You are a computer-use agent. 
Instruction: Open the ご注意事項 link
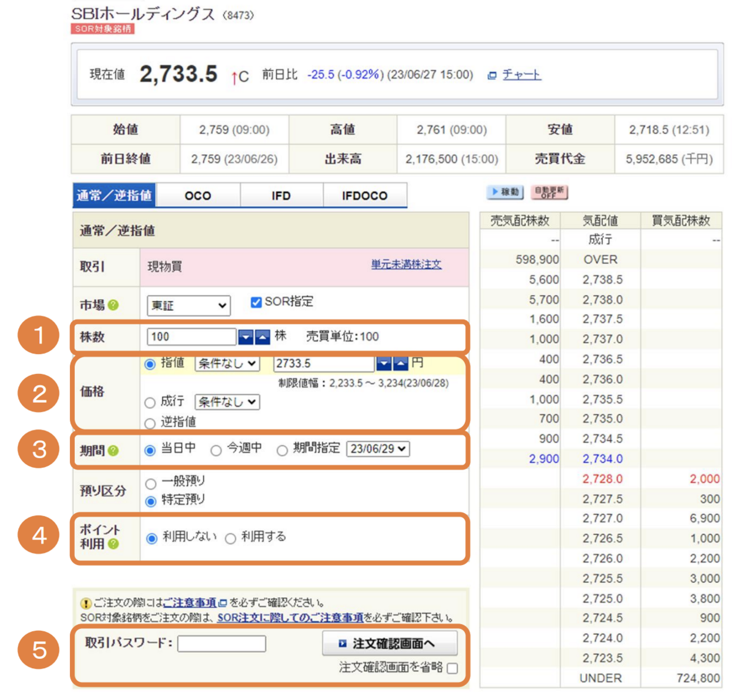click(190, 603)
